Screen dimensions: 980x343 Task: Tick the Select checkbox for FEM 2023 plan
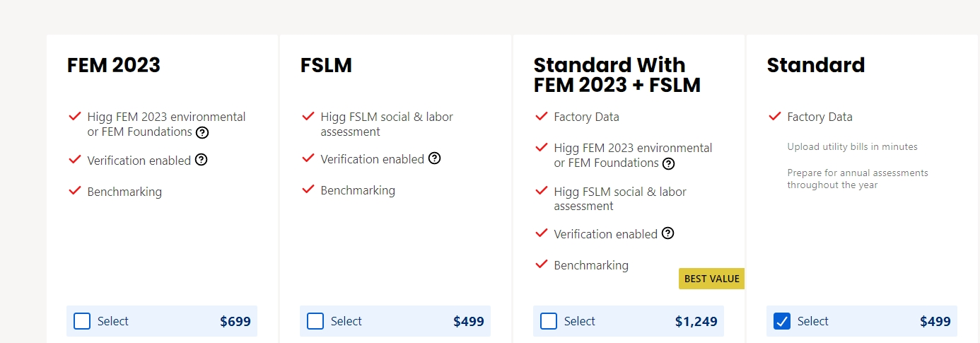pos(82,321)
